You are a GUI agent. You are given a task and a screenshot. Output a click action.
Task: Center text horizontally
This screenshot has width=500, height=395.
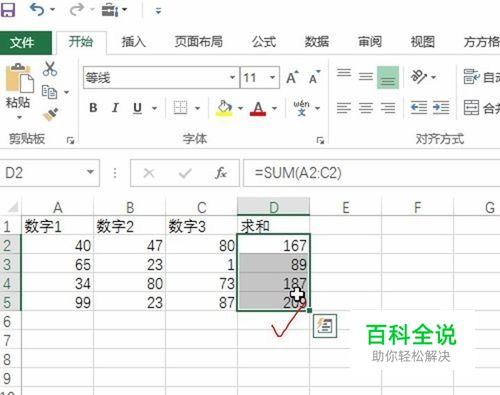click(366, 108)
